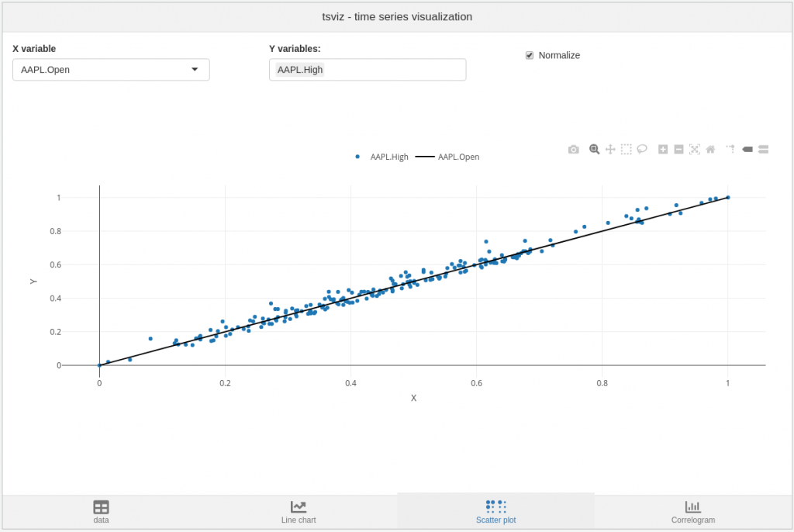Switch to the data tab
Screen dimensions: 794x532
pyautogui.click(x=102, y=512)
